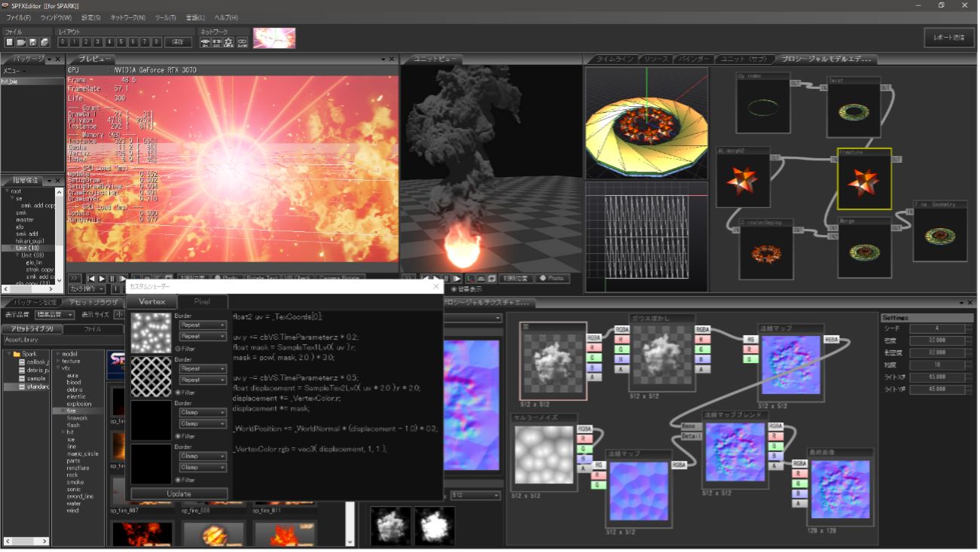Toggle the Filter radio under second texture slot

[178, 392]
